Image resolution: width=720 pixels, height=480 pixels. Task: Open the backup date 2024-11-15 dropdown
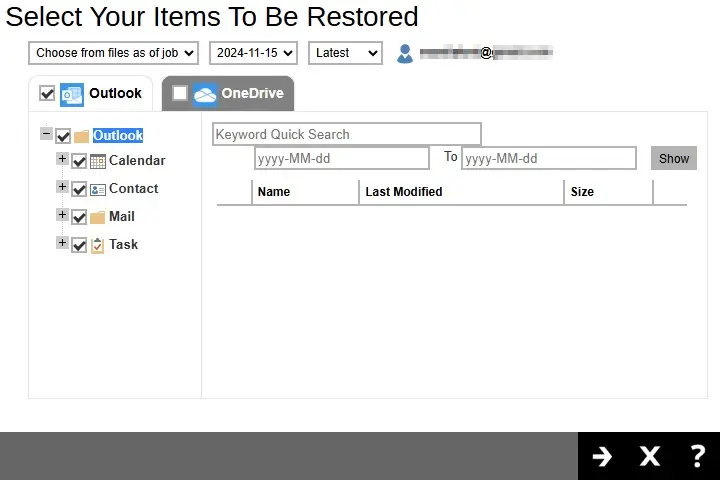click(x=253, y=53)
